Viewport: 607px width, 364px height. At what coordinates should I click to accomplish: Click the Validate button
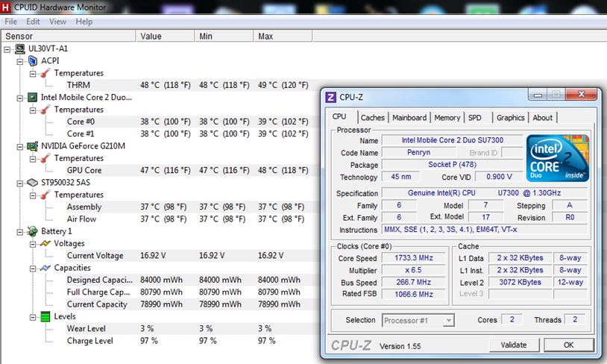514,345
